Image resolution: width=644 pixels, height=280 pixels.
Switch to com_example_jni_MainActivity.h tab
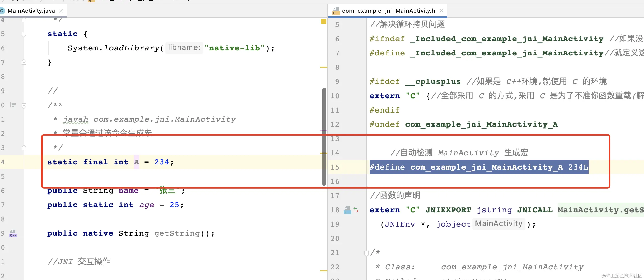coord(388,11)
